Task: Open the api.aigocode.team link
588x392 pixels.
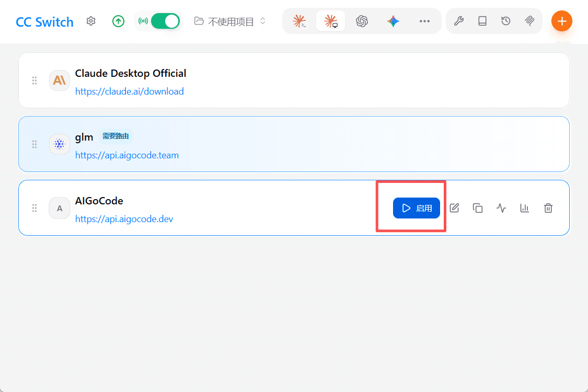Action: (x=127, y=155)
